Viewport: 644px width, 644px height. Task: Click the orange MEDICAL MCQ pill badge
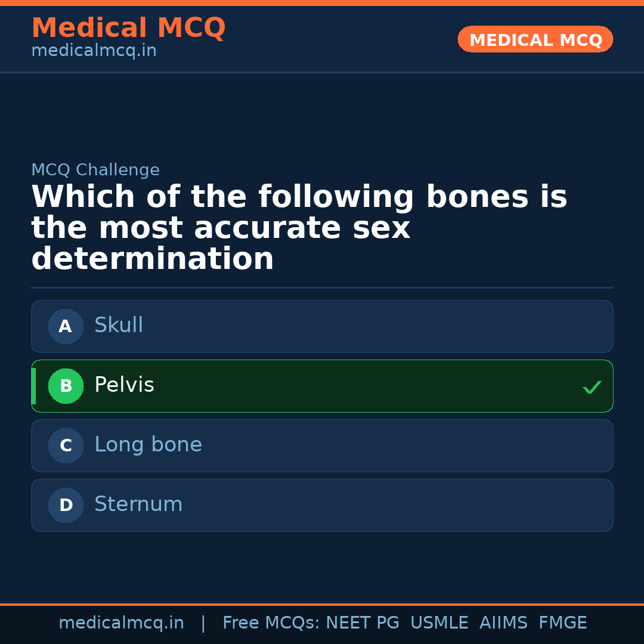click(x=535, y=39)
